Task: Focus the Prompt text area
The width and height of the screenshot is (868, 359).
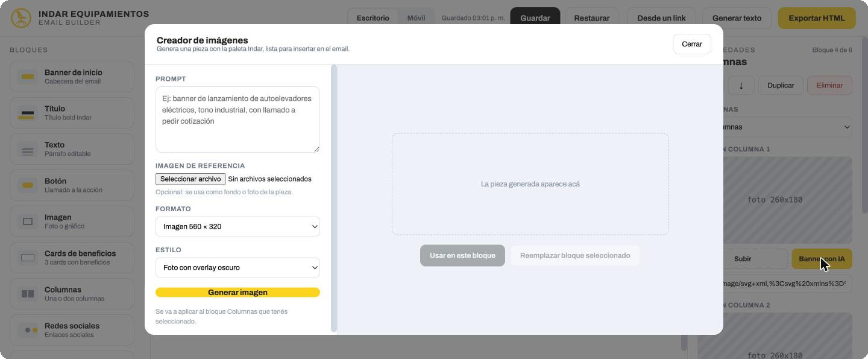Action: tap(237, 119)
